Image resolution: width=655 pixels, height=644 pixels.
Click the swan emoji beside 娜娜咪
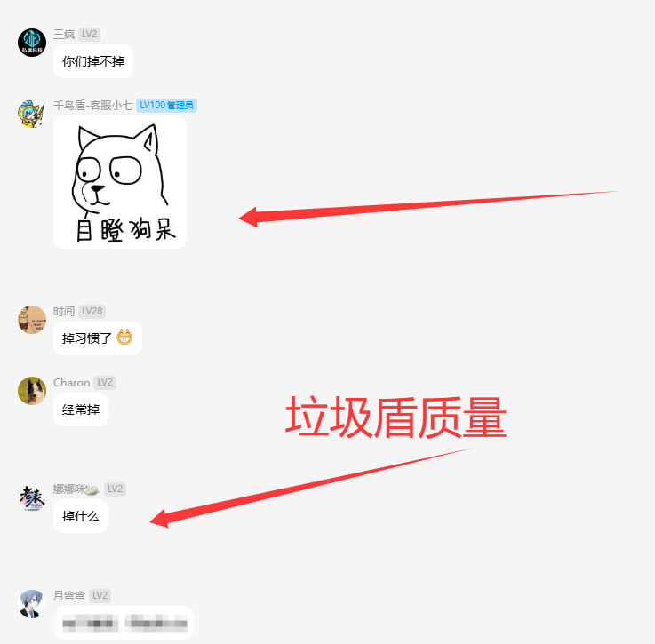pyautogui.click(x=92, y=489)
